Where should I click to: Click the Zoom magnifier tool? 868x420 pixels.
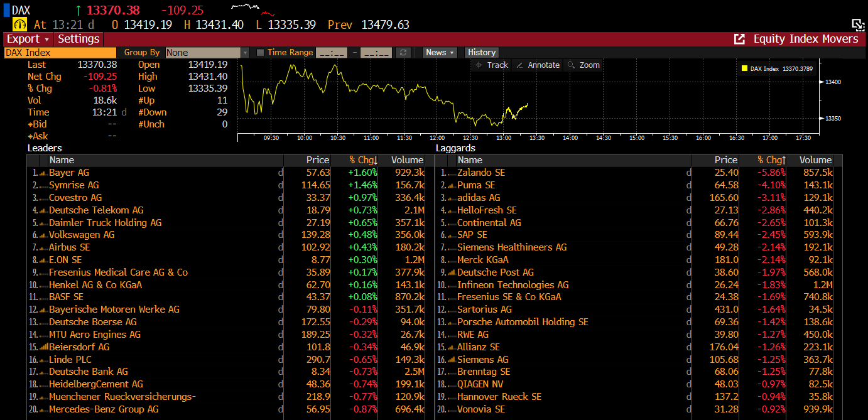tap(583, 65)
